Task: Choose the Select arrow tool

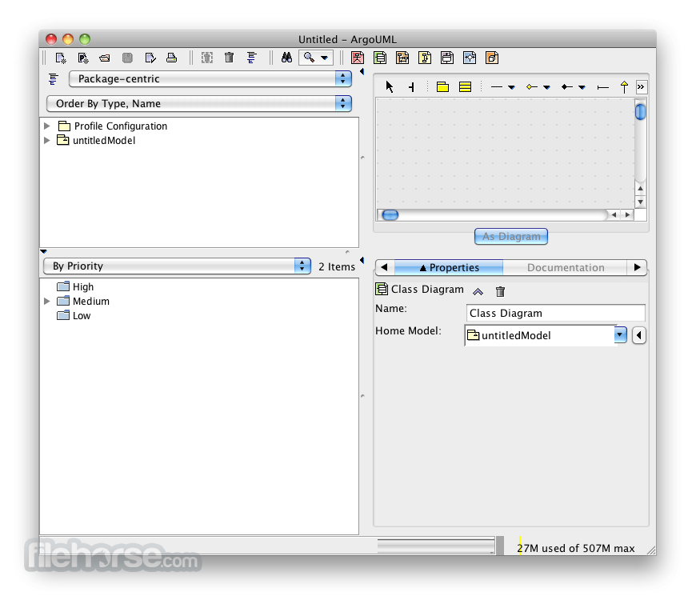Action: pos(390,86)
